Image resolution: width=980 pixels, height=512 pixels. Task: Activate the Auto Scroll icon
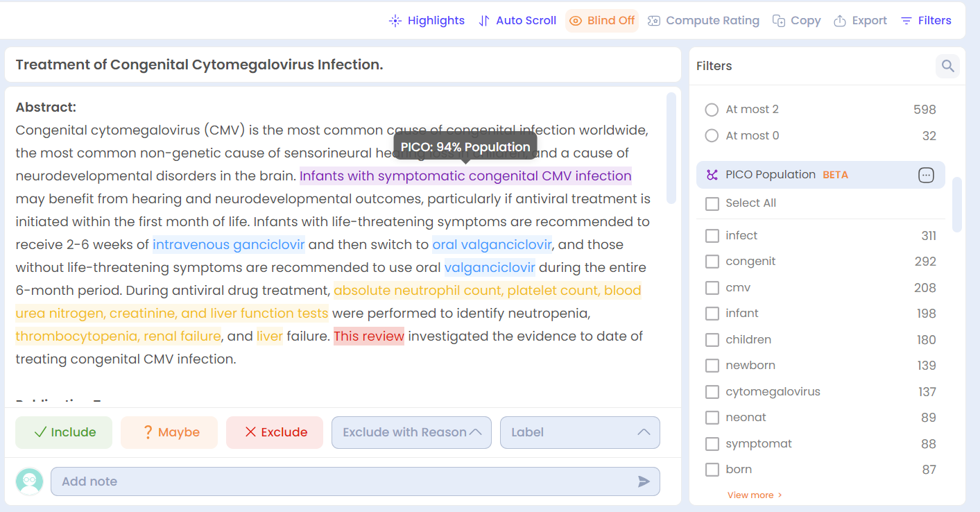pyautogui.click(x=483, y=20)
